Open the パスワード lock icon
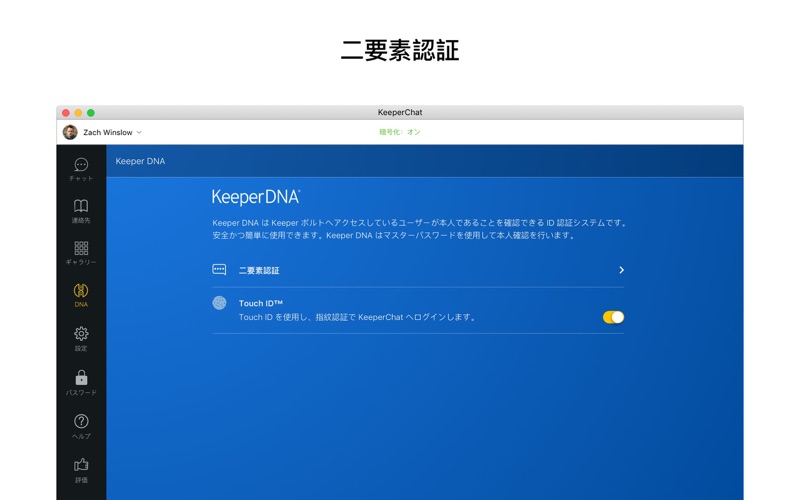This screenshot has height=500, width=800. (81, 378)
